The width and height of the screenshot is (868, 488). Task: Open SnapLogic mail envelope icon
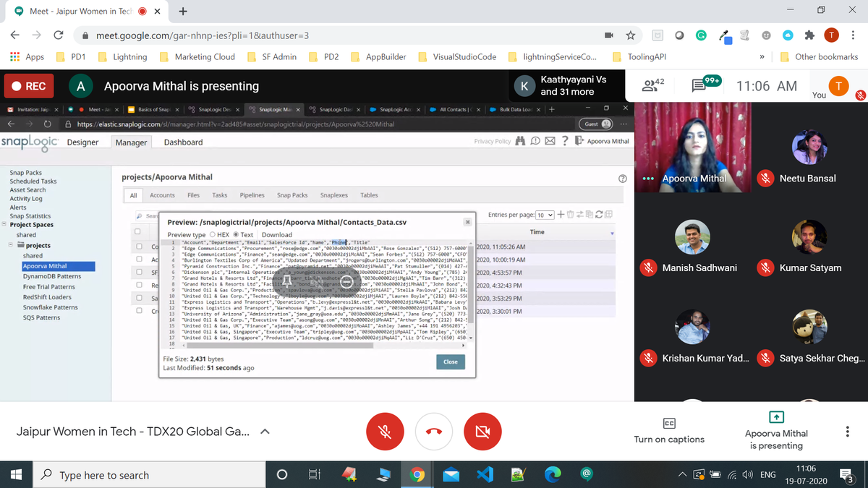click(550, 141)
